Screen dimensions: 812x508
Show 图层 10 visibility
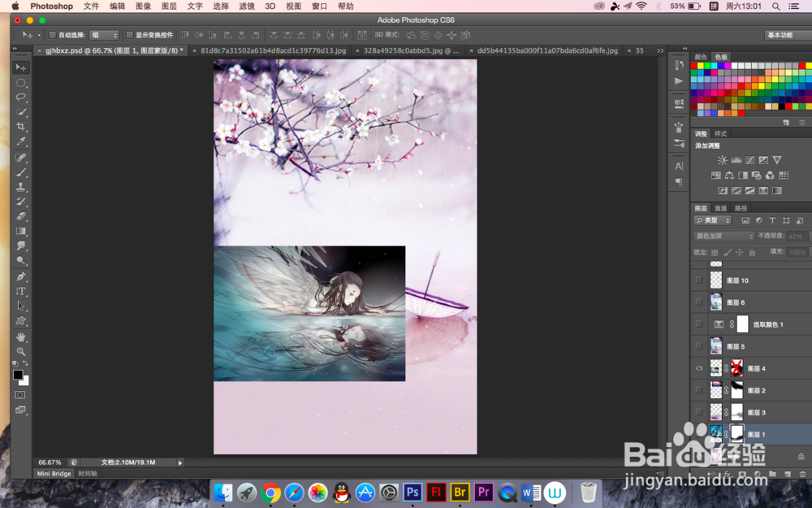pos(699,280)
